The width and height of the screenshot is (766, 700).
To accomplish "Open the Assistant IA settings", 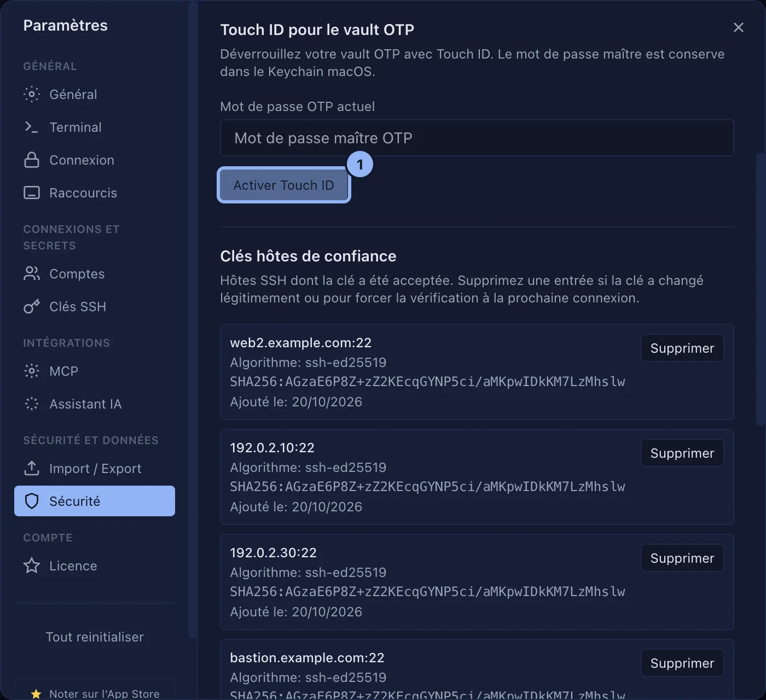I will (x=95, y=404).
